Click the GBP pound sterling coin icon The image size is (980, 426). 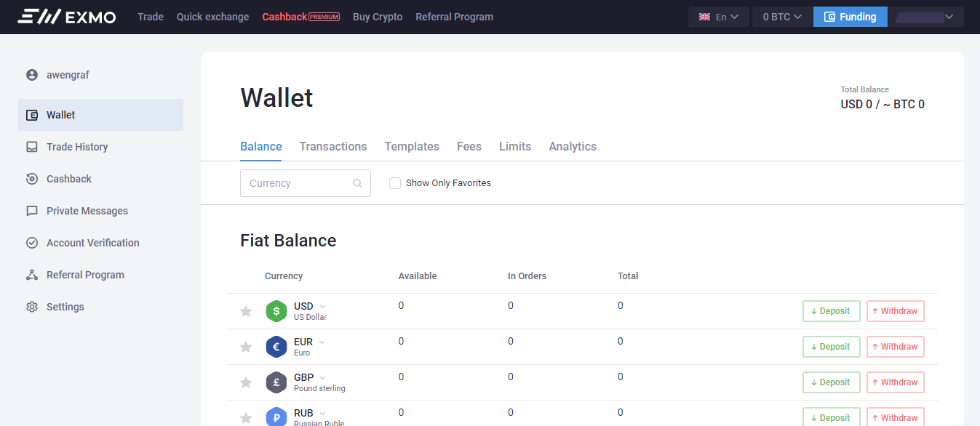276,382
